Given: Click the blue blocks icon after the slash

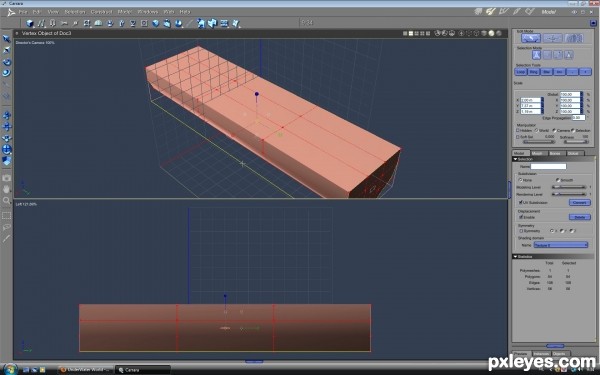Looking at the screenshot, I should (201, 24).
